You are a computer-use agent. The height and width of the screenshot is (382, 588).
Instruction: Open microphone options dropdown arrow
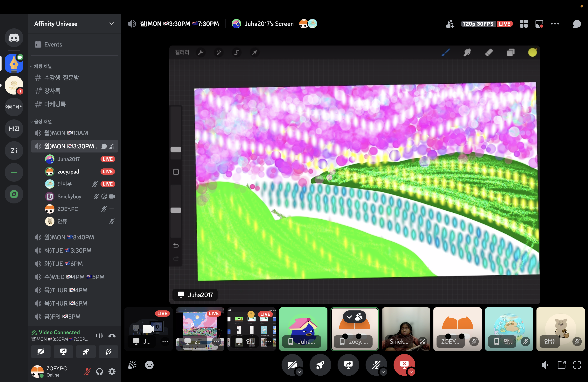click(383, 372)
